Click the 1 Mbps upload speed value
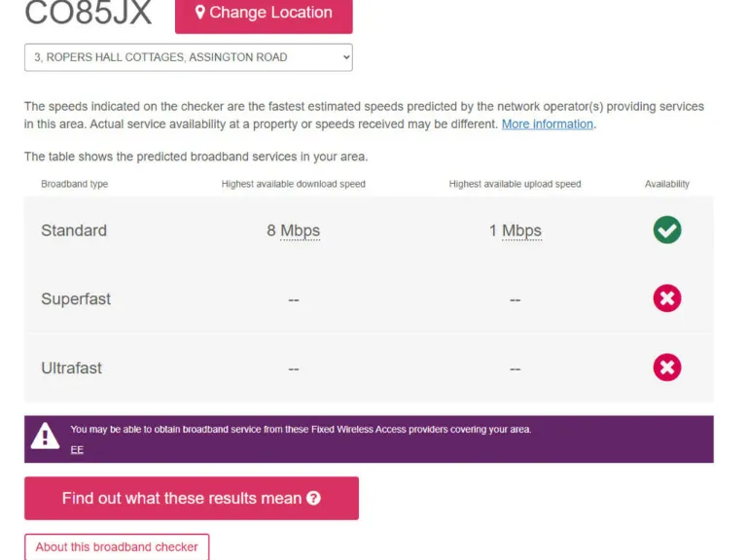 516,230
